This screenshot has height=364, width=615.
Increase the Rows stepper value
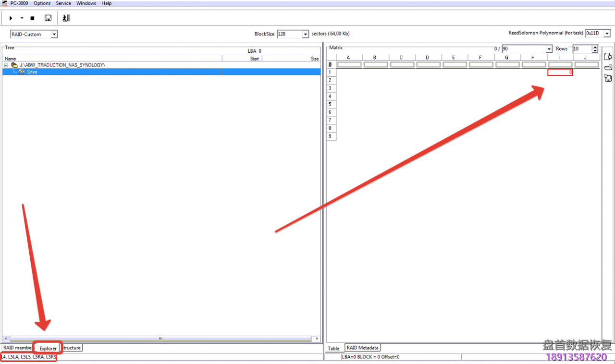pyautogui.click(x=595, y=47)
